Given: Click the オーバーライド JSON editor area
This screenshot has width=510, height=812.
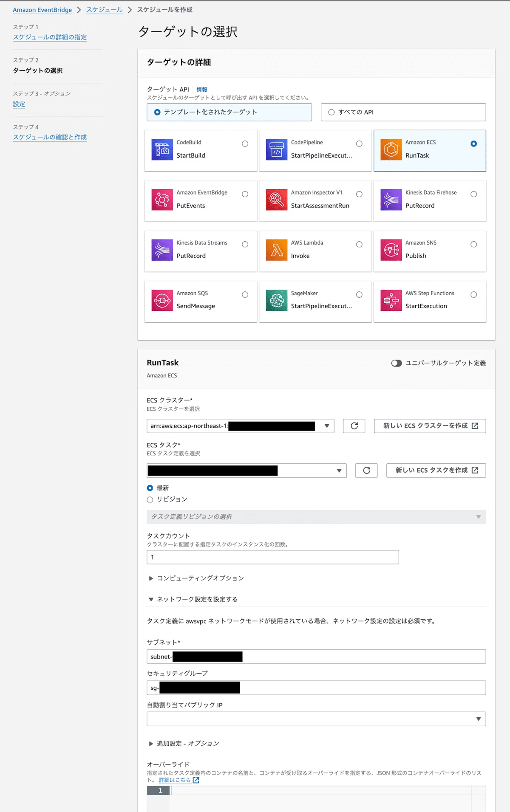Looking at the screenshot, I should [316, 799].
